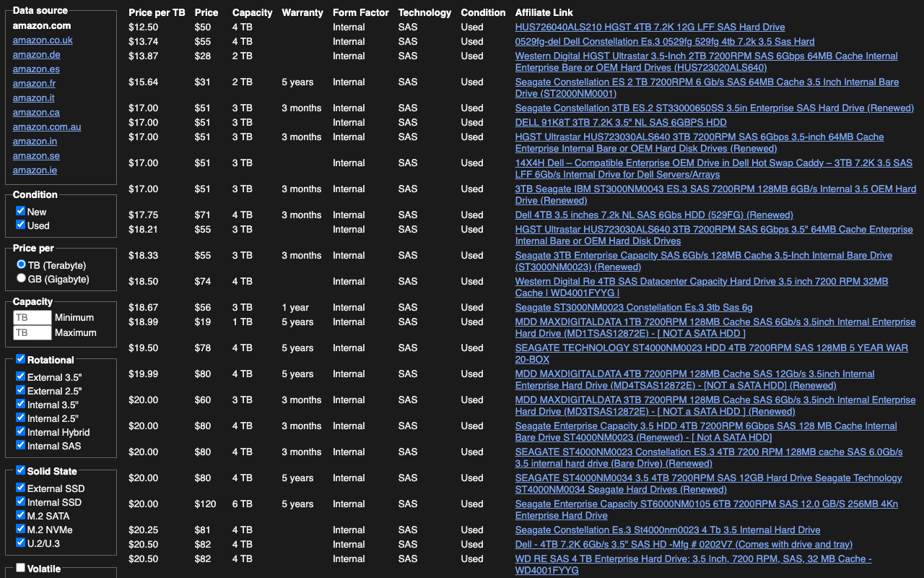
Task: Uncheck External SSD option
Action: click(x=21, y=488)
